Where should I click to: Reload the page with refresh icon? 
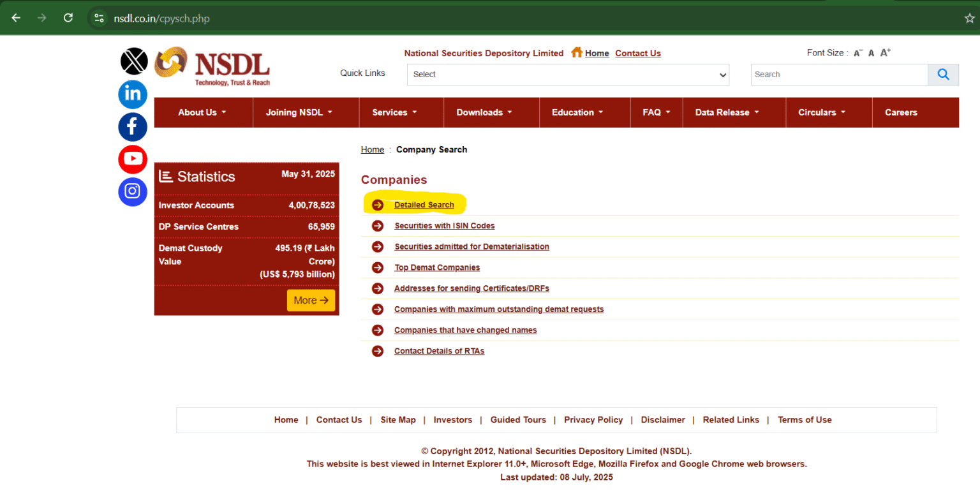pyautogui.click(x=68, y=18)
